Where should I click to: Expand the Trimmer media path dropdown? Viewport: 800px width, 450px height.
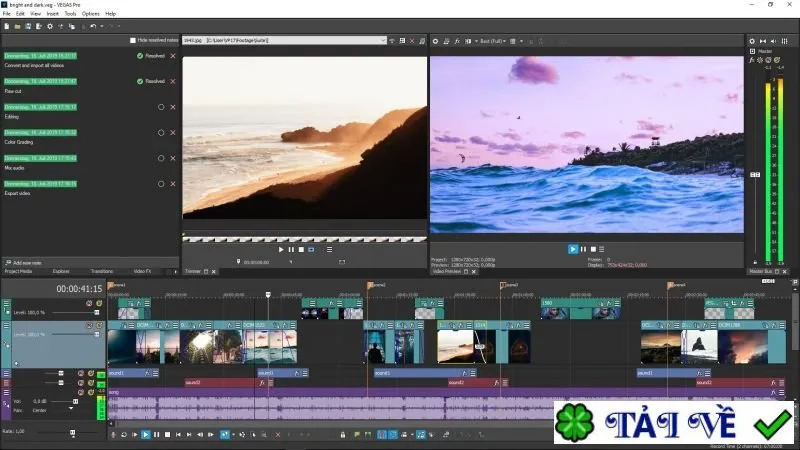click(383, 40)
